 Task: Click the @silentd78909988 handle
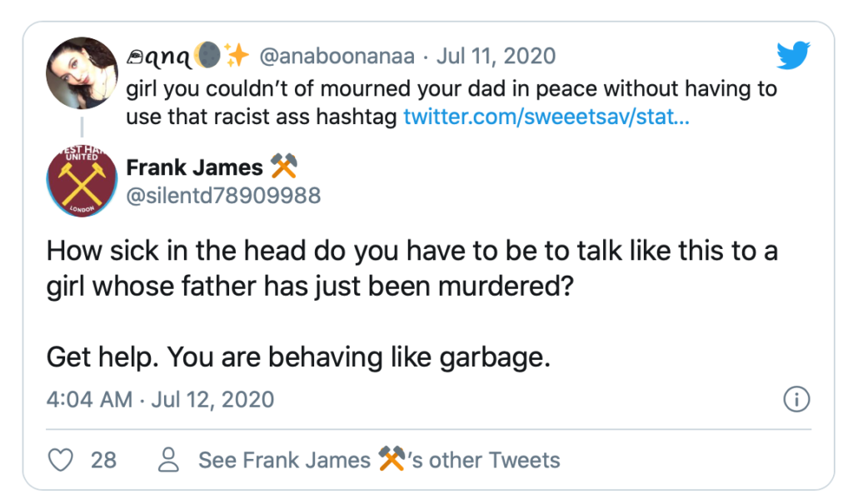coord(223,196)
